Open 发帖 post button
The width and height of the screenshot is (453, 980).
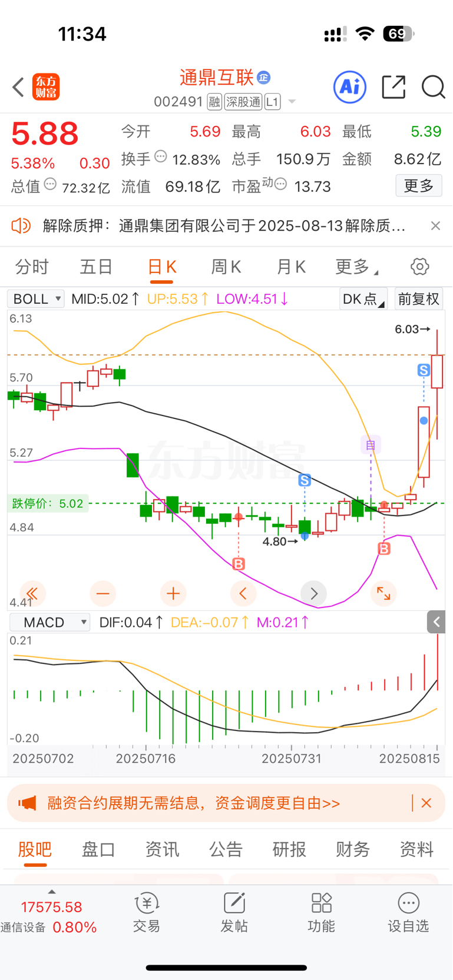tap(234, 913)
